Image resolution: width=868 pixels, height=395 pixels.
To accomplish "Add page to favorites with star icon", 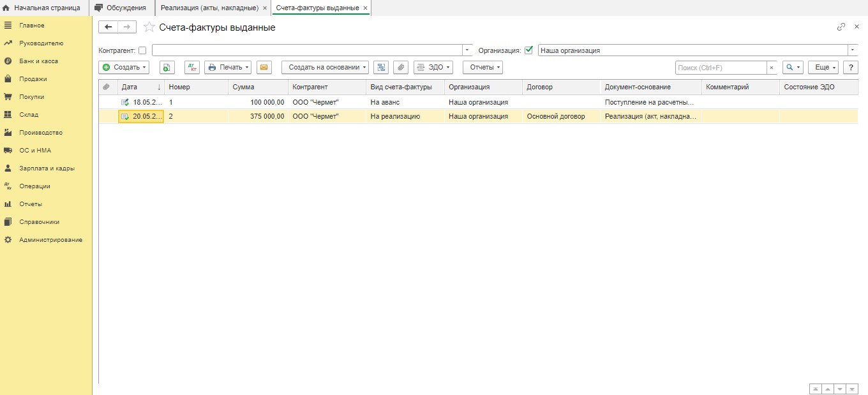I will tap(149, 27).
